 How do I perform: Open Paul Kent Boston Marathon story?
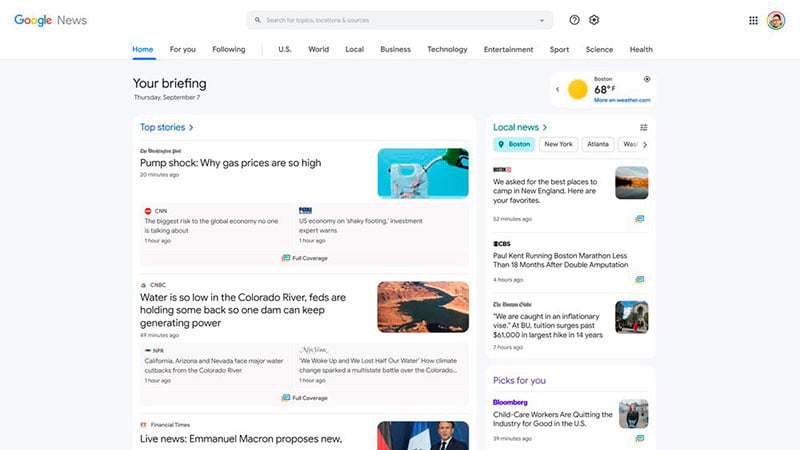(x=561, y=260)
